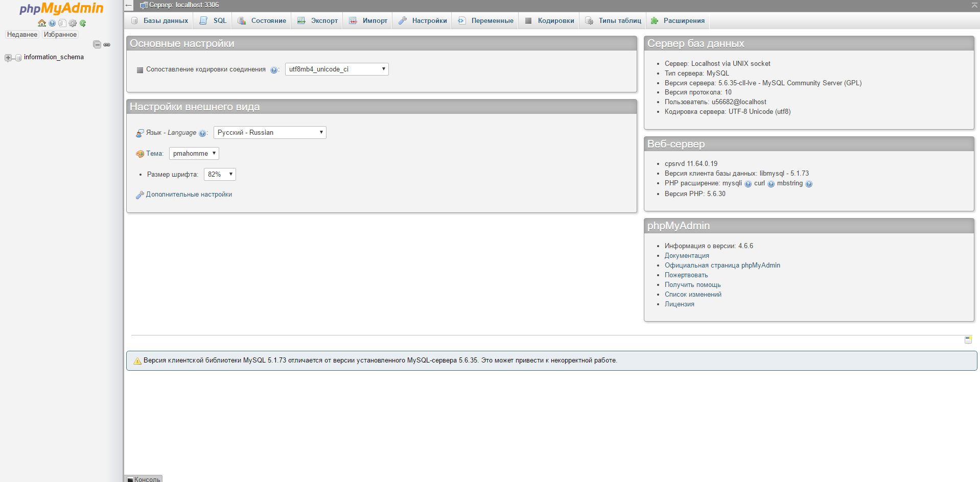980x482 pixels.
Task: Open the font size dropdown showing 82%
Action: click(220, 175)
